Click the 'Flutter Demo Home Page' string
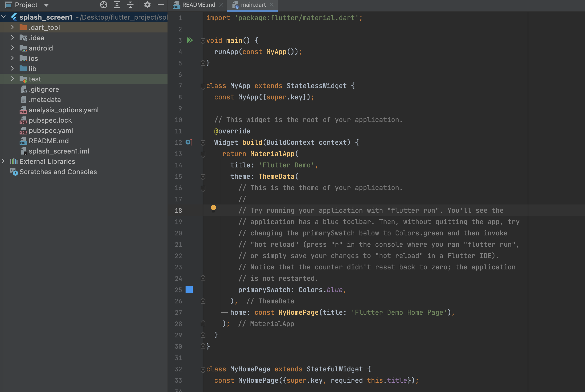 [x=399, y=312]
